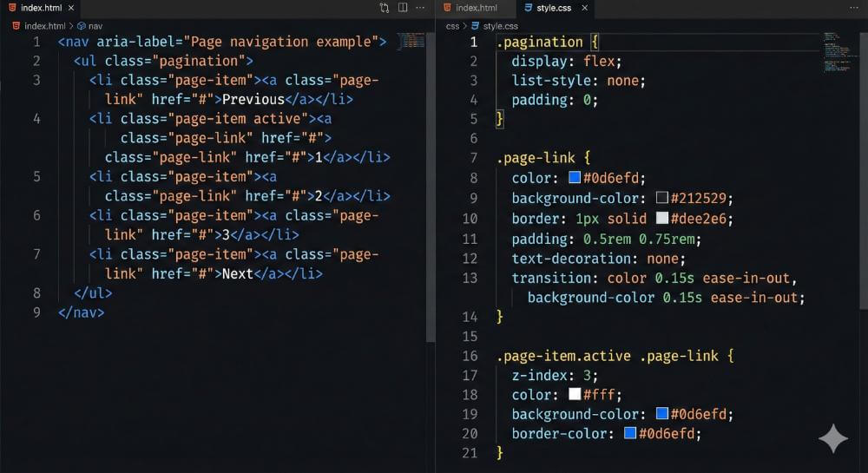The image size is (868, 473).
Task: Switch to the index.html tab in the left editor
Action: pyautogui.click(x=41, y=8)
